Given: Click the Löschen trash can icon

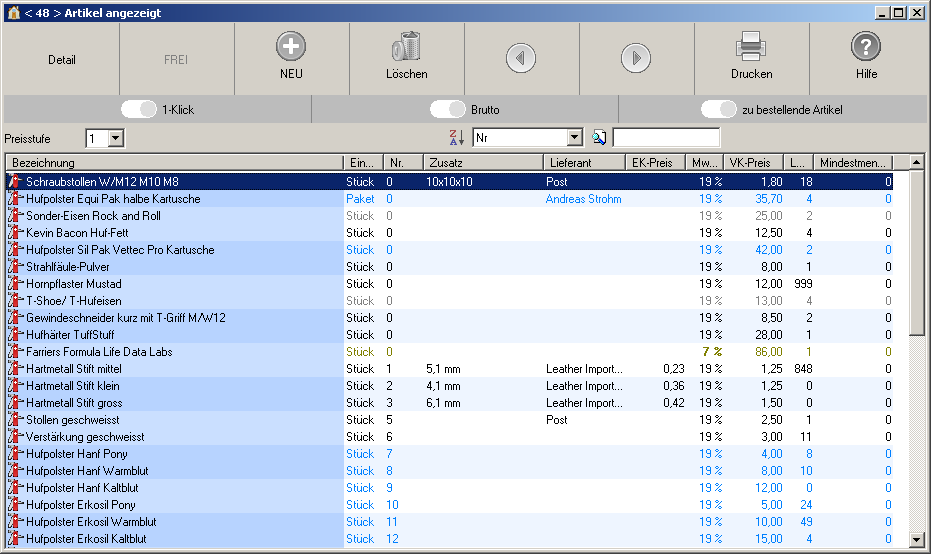Looking at the screenshot, I should tap(406, 47).
